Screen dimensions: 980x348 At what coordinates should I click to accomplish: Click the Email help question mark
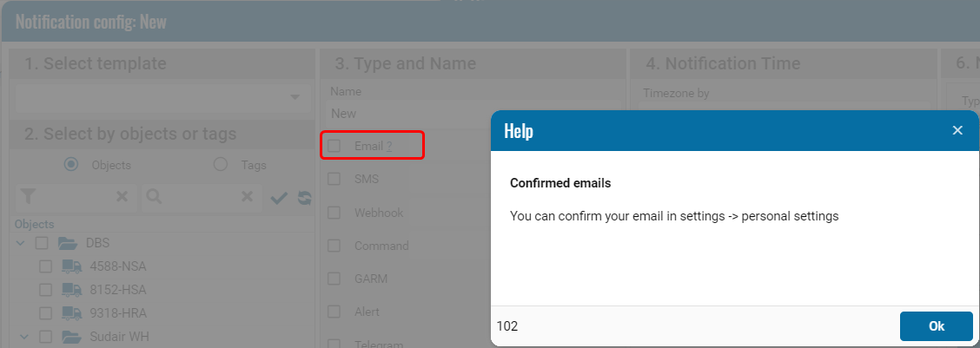(x=389, y=147)
